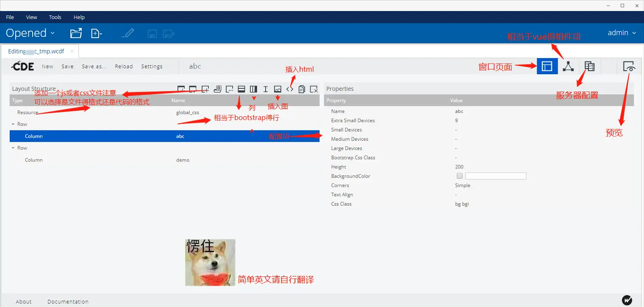Click the Css Class value bg bgi
644x307 pixels.
coord(462,204)
